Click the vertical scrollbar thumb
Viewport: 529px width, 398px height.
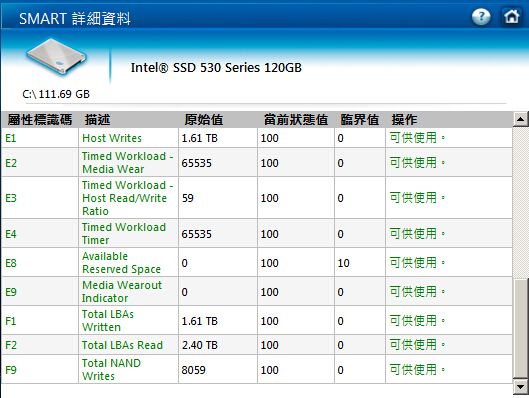521,328
